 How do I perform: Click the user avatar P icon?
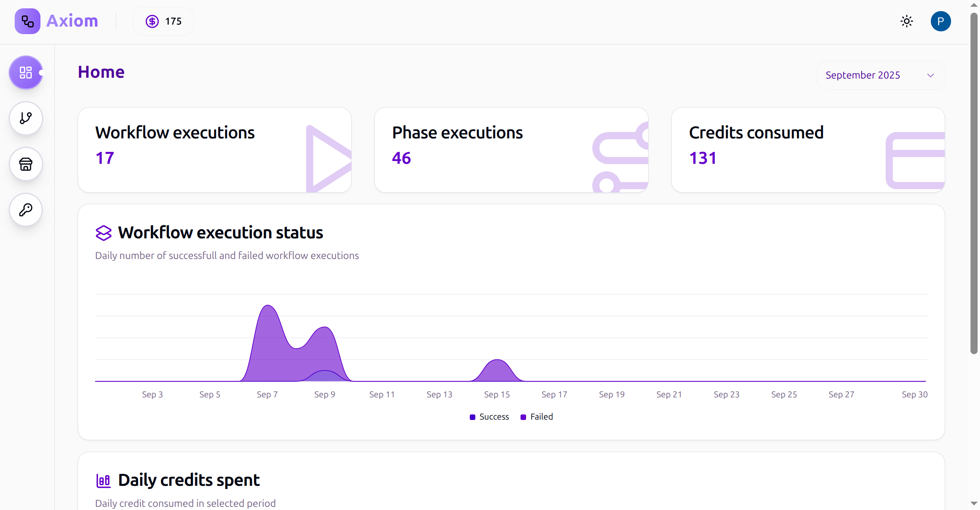click(x=940, y=21)
